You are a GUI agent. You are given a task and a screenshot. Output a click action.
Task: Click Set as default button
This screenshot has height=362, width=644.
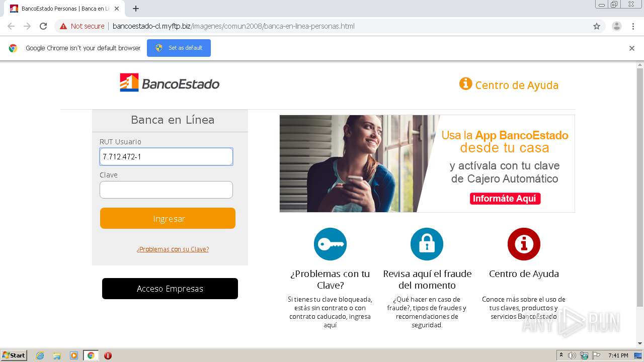tap(179, 48)
